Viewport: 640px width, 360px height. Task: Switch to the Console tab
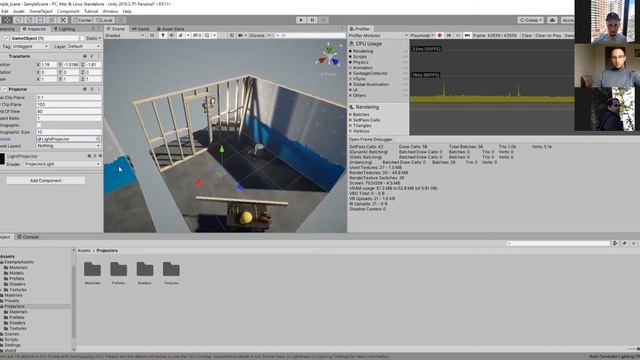click(x=28, y=237)
